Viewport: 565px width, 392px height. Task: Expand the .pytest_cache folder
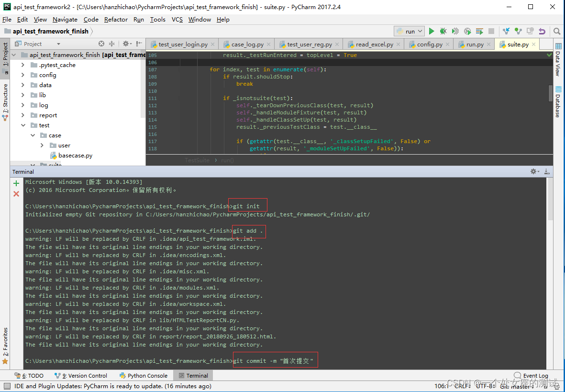(23, 65)
